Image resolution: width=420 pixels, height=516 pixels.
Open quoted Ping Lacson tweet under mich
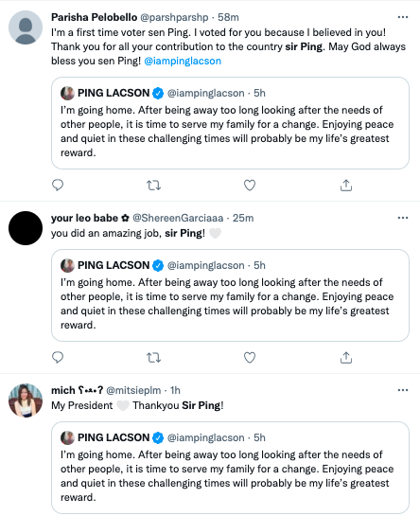[x=230, y=468]
